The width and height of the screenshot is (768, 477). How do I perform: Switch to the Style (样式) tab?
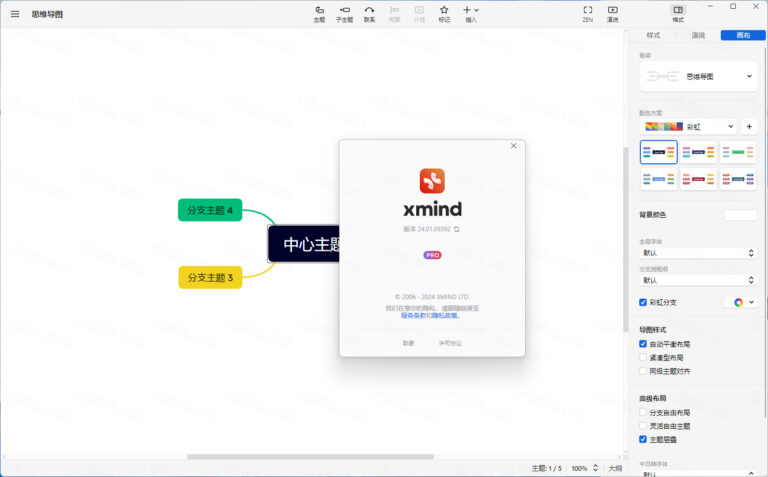pyautogui.click(x=653, y=35)
